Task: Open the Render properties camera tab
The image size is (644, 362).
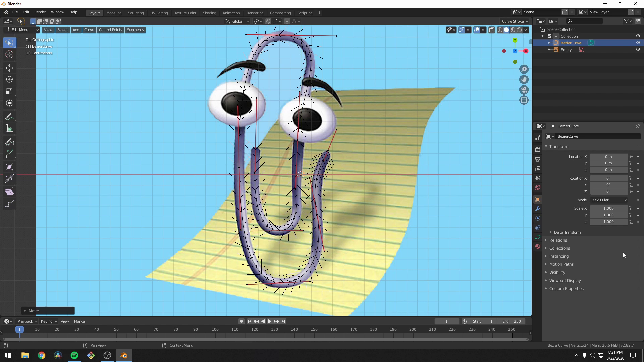Action: pos(538,149)
